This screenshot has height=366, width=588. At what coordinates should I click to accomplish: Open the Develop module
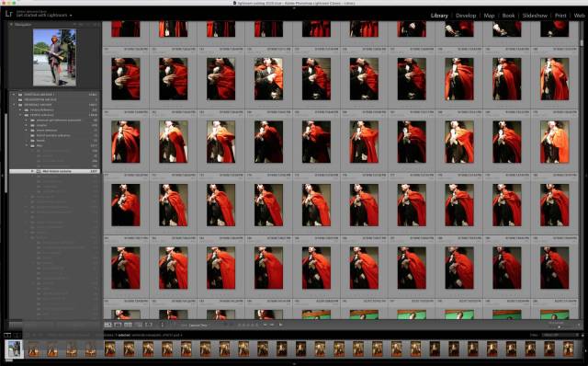tap(466, 16)
